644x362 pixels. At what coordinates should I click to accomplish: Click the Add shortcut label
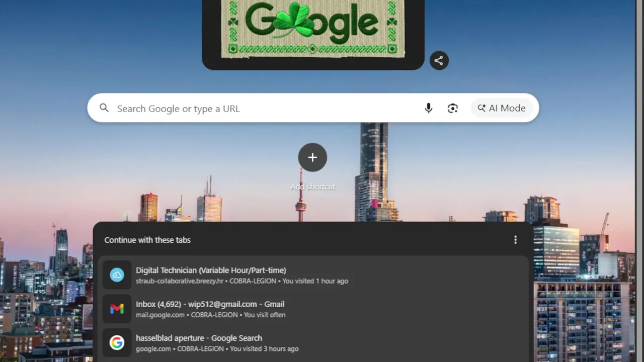[x=313, y=187]
